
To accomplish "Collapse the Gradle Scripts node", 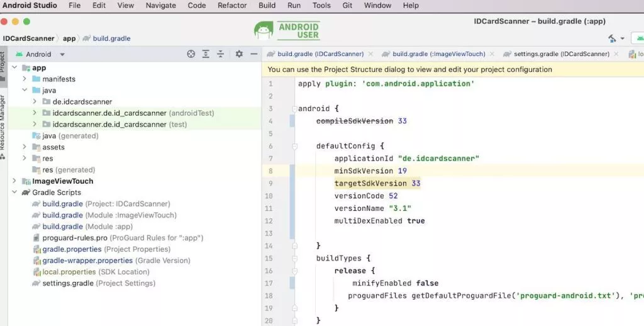I will pos(15,192).
